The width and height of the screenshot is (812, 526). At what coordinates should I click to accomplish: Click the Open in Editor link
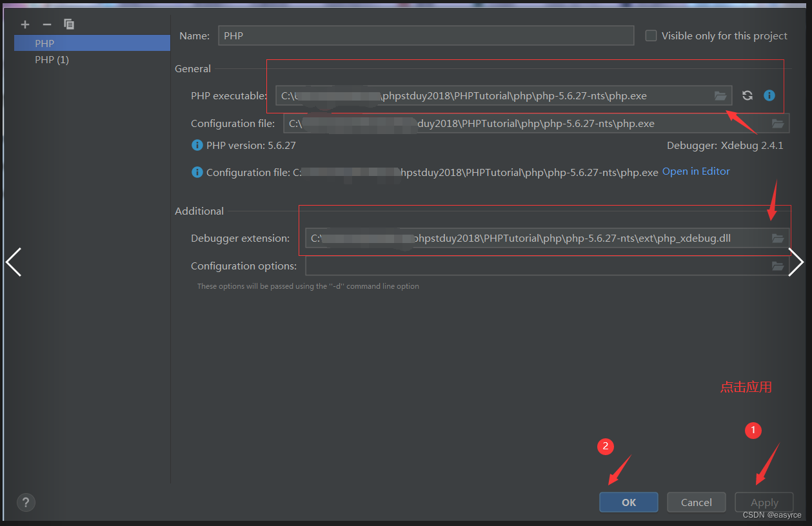[x=696, y=171]
